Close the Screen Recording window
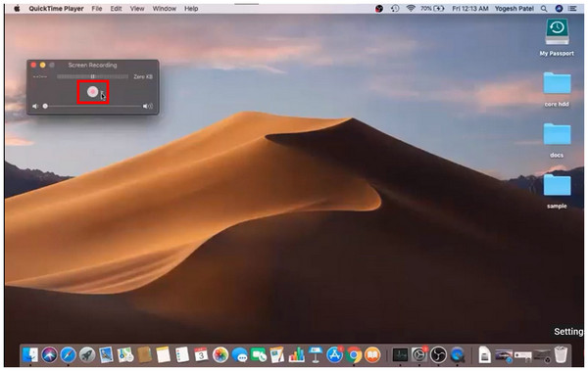The height and width of the screenshot is (371, 588). pyautogui.click(x=33, y=66)
